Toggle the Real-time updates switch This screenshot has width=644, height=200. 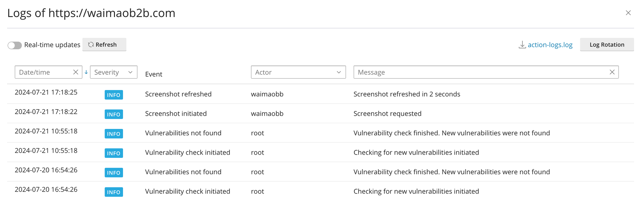14,45
